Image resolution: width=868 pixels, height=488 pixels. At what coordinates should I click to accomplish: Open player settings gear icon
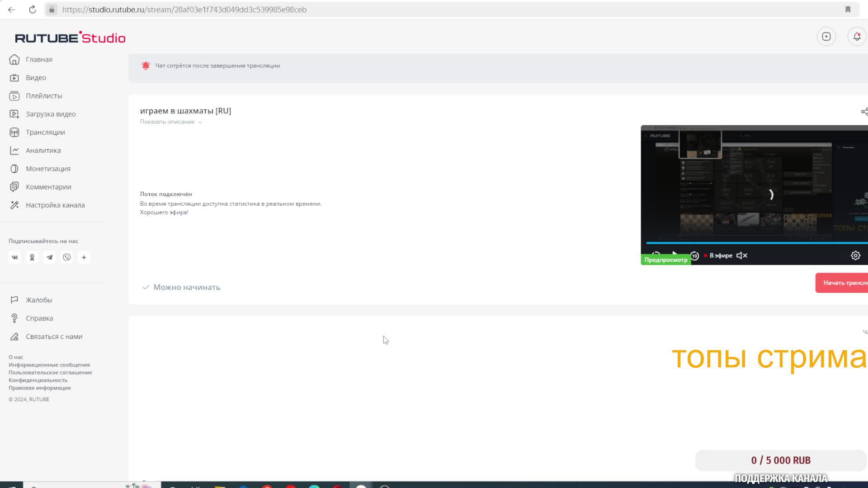[x=855, y=255]
